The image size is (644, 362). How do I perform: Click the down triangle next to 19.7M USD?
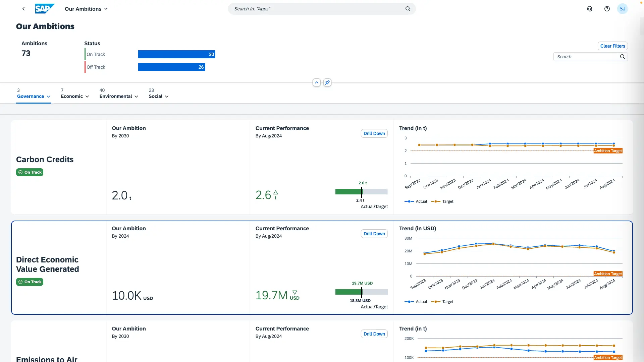pos(295,293)
